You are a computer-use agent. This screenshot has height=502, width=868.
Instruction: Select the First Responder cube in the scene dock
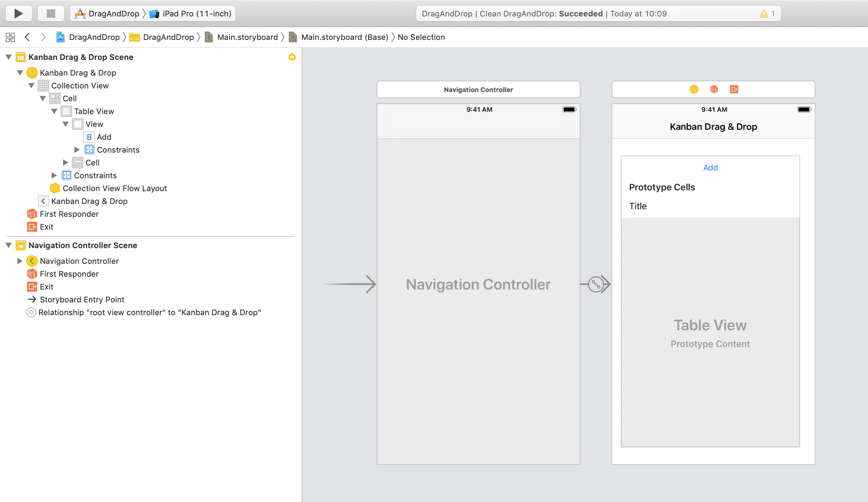(714, 89)
